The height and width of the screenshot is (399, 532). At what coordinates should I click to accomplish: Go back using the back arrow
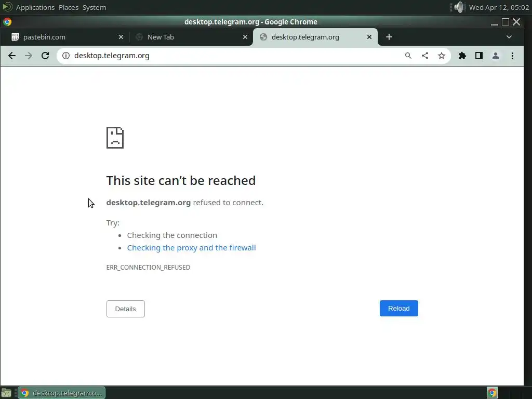tap(12, 56)
